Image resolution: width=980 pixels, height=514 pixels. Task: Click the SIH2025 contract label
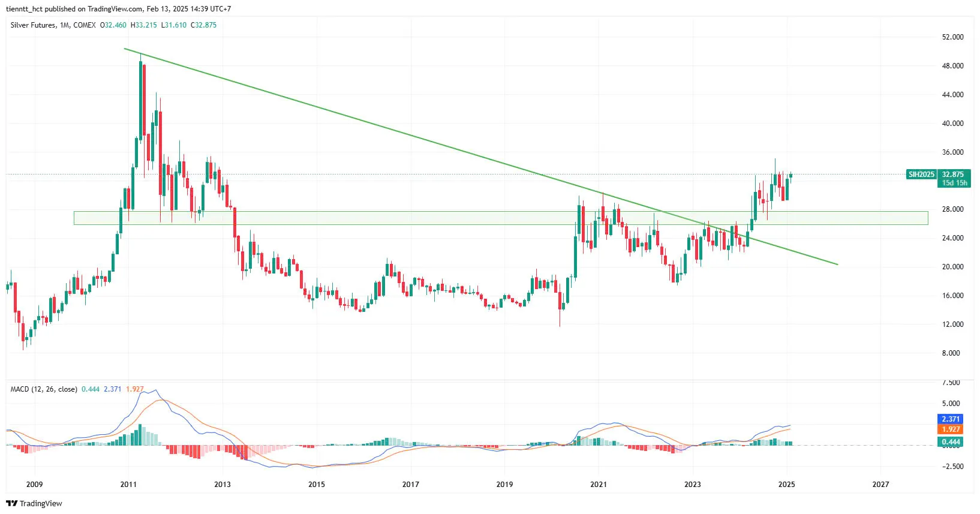click(921, 175)
